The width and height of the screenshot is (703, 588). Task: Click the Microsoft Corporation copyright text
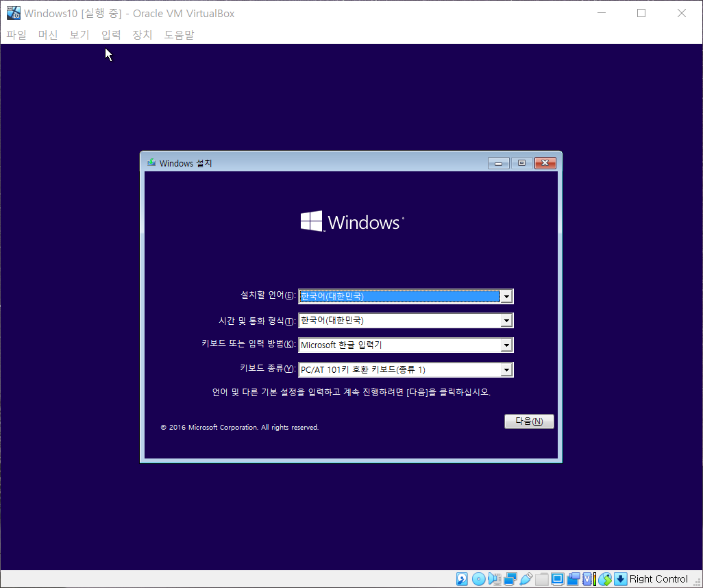coord(239,428)
